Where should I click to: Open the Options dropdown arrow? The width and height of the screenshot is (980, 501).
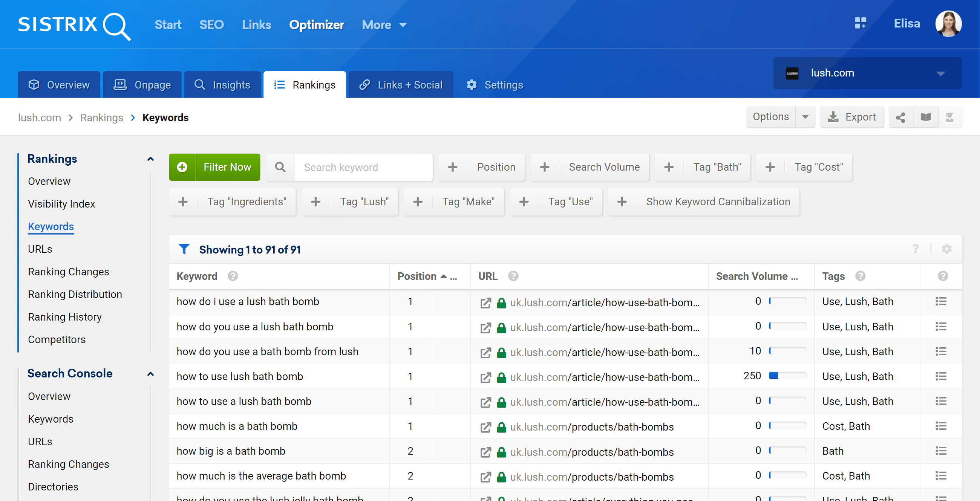point(805,117)
